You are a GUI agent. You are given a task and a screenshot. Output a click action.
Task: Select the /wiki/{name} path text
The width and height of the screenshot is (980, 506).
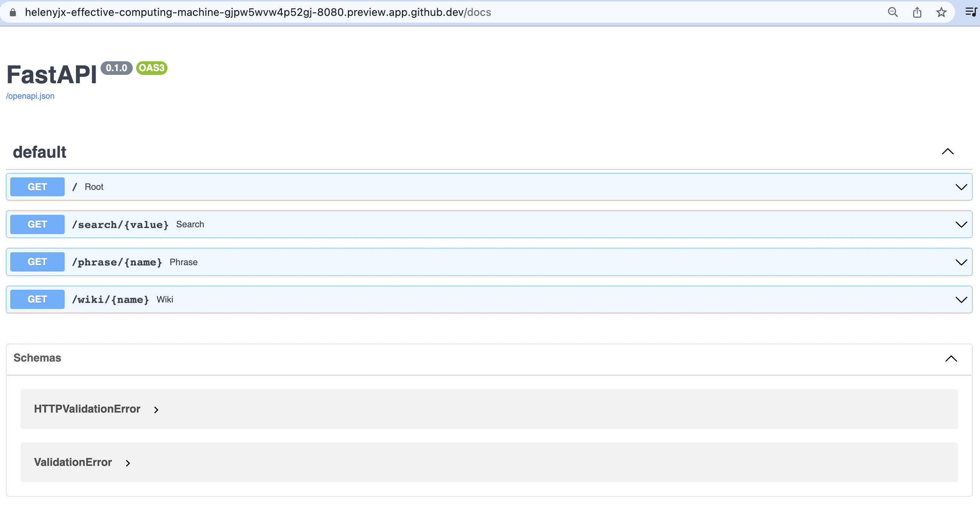coord(110,300)
